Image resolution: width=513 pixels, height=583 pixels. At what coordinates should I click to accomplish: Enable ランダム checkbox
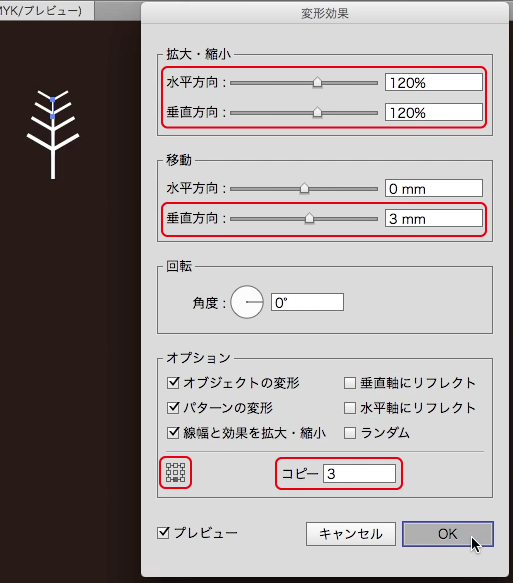(350, 433)
